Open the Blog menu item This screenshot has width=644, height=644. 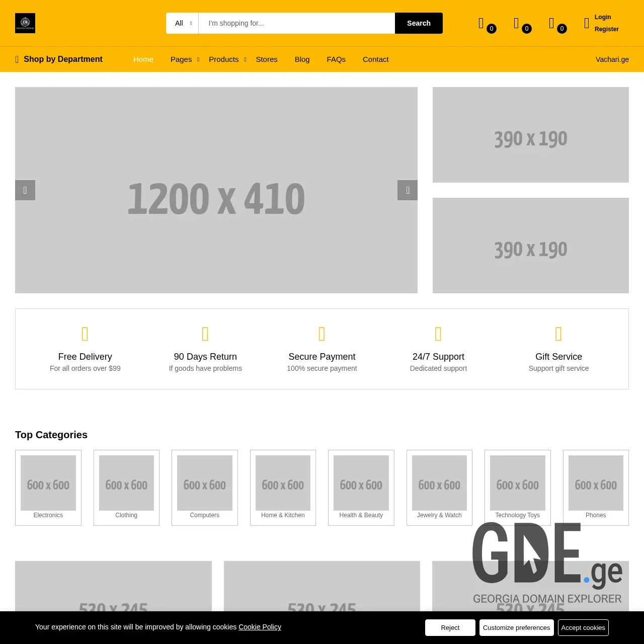coord(302,59)
